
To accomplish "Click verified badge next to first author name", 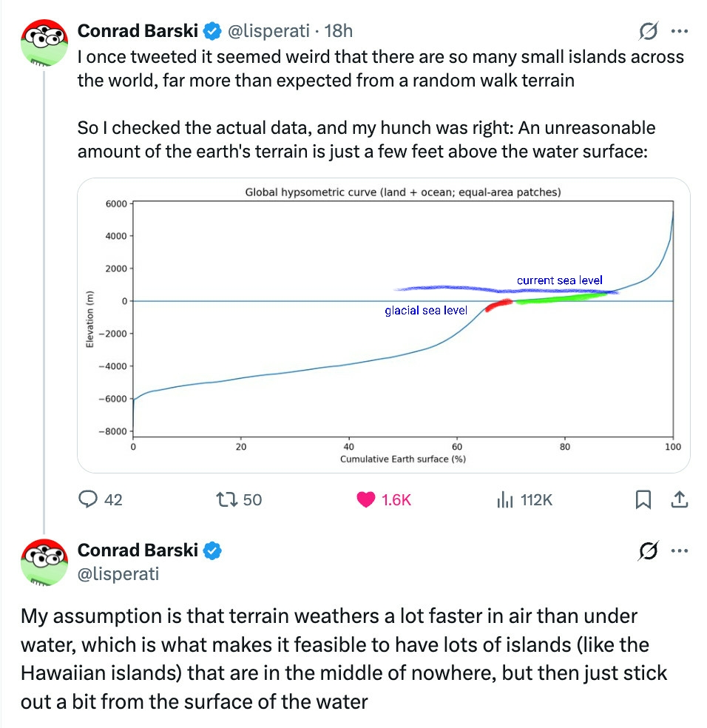I will 214,31.
